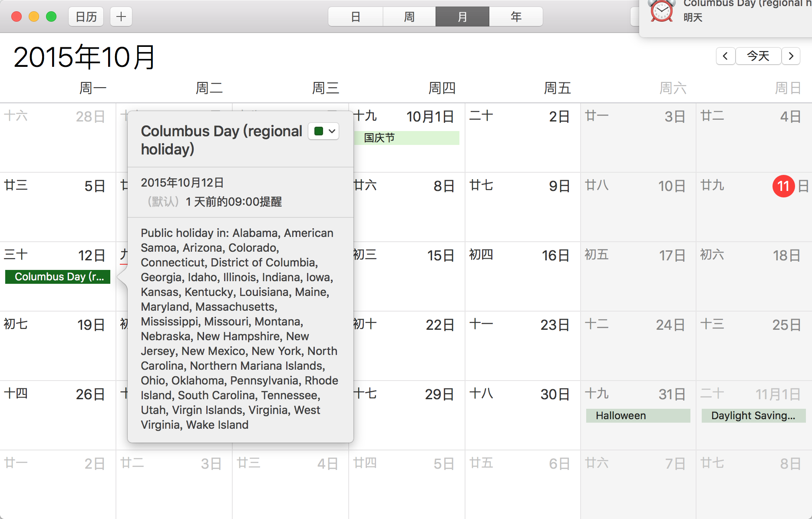
Task: Select the 5日 Monday date
Action: (95, 186)
